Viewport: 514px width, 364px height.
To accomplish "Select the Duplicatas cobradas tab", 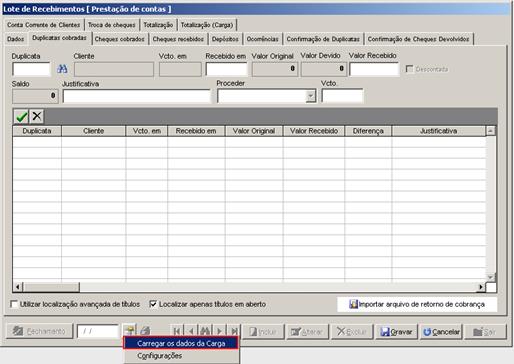I will pos(59,38).
